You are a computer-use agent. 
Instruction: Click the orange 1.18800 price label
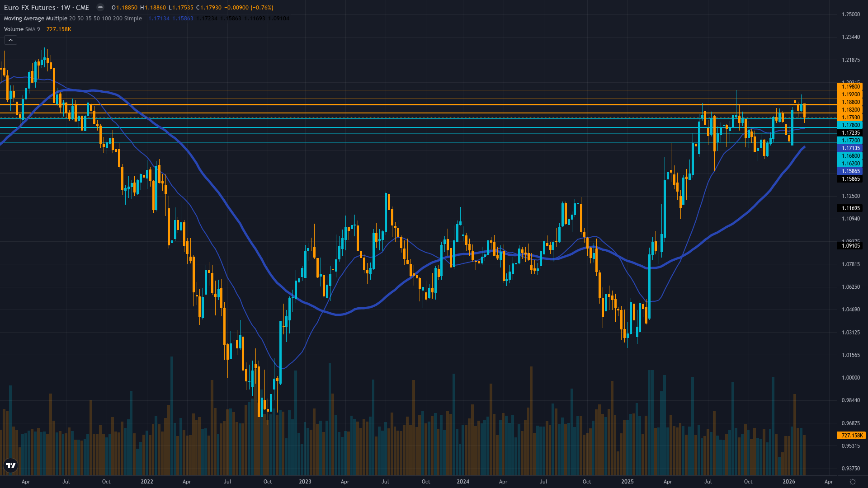coord(850,102)
